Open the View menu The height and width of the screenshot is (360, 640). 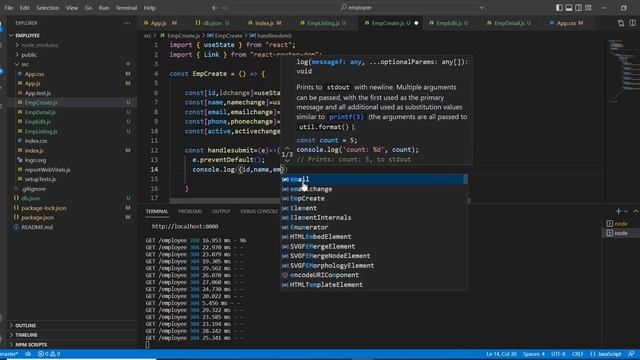pyautogui.click(x=72, y=8)
